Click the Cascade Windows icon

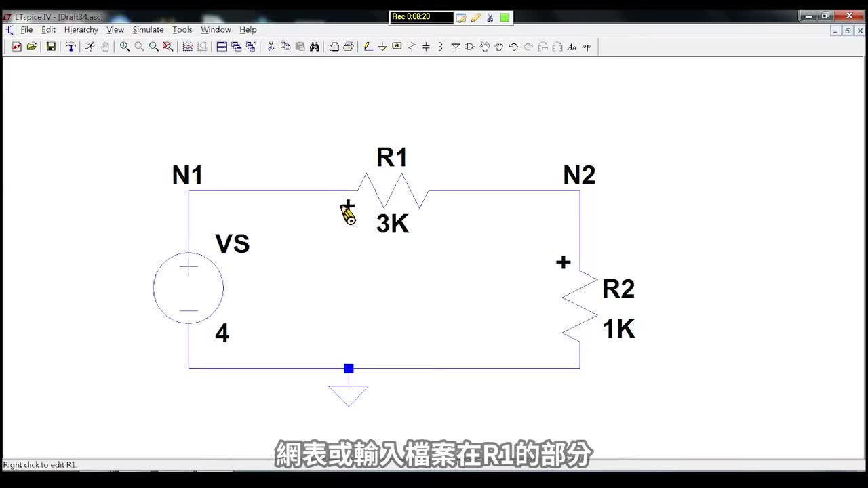[236, 47]
